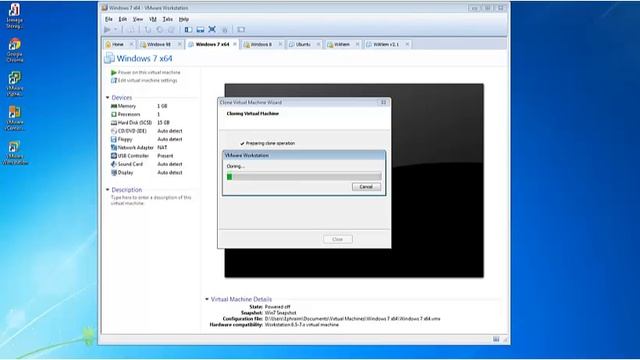Viewport: 640px width, 360px height.
Task: Open VMware Workstation desktop shortcut
Action: [15, 153]
